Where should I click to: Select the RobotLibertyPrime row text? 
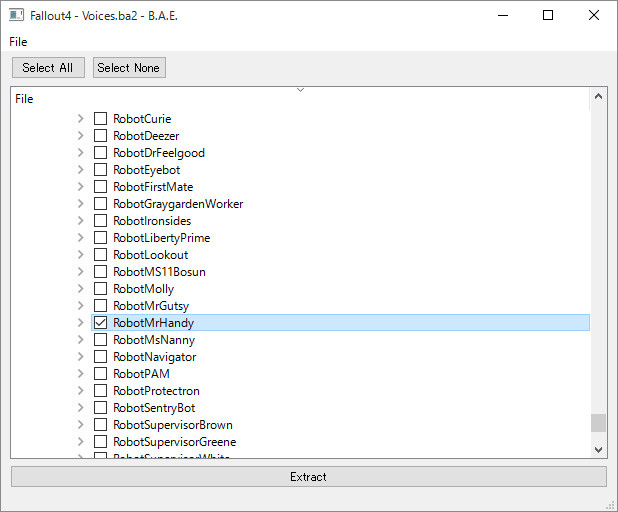pyautogui.click(x=162, y=238)
